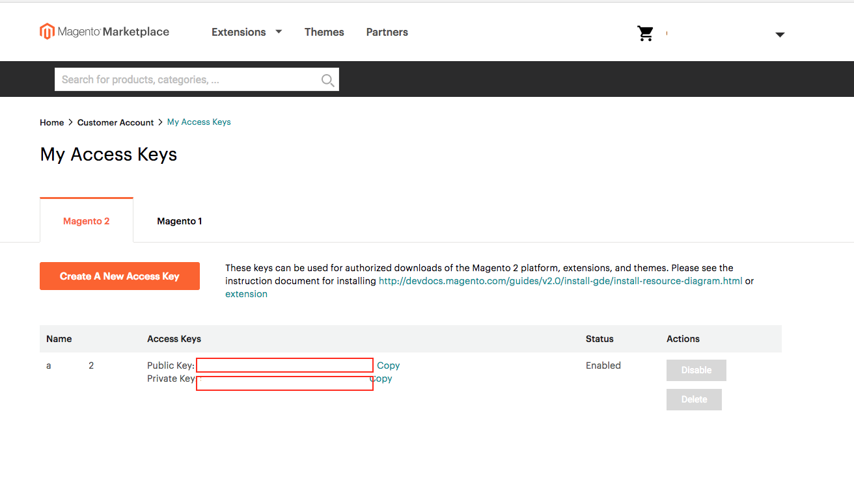Viewport: 854px width, 504px height.
Task: Click the Public Key label
Action: (171, 365)
